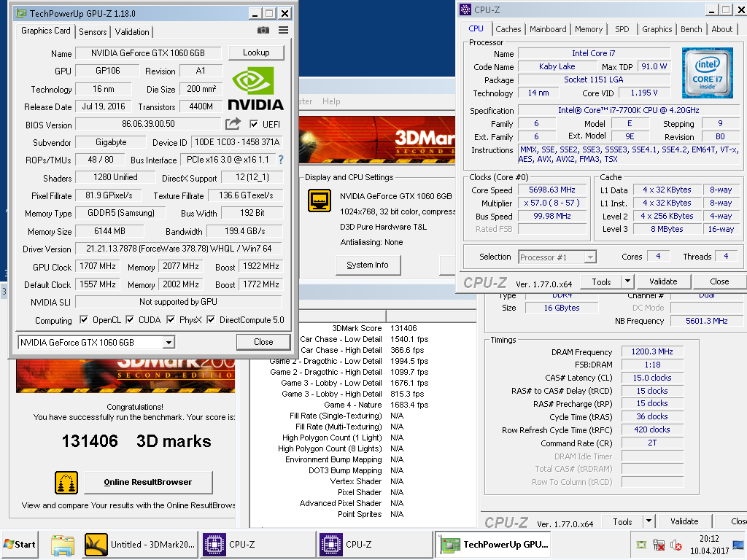Switch to Untitled - 3DMark2001 taskbar item

point(139,544)
